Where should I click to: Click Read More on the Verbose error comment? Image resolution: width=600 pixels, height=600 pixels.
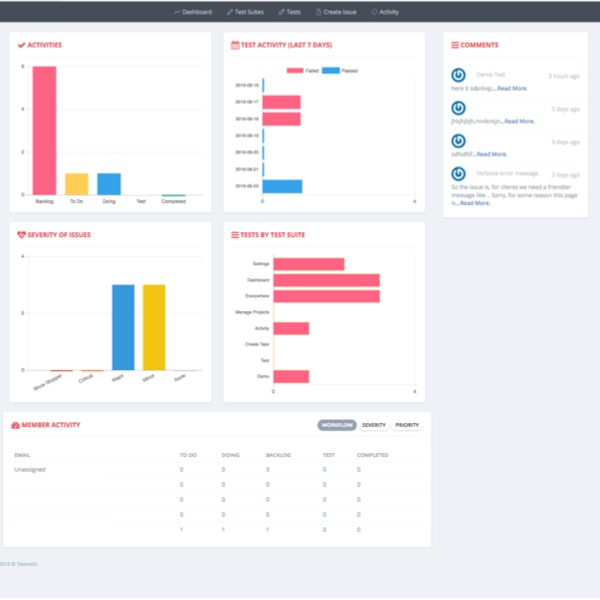(x=475, y=203)
